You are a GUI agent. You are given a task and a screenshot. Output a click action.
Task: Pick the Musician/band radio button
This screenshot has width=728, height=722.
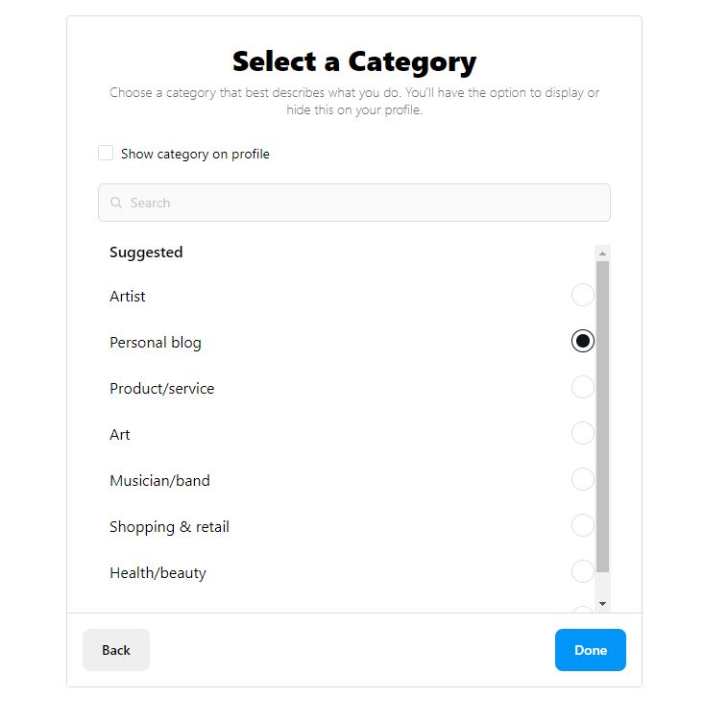583,479
